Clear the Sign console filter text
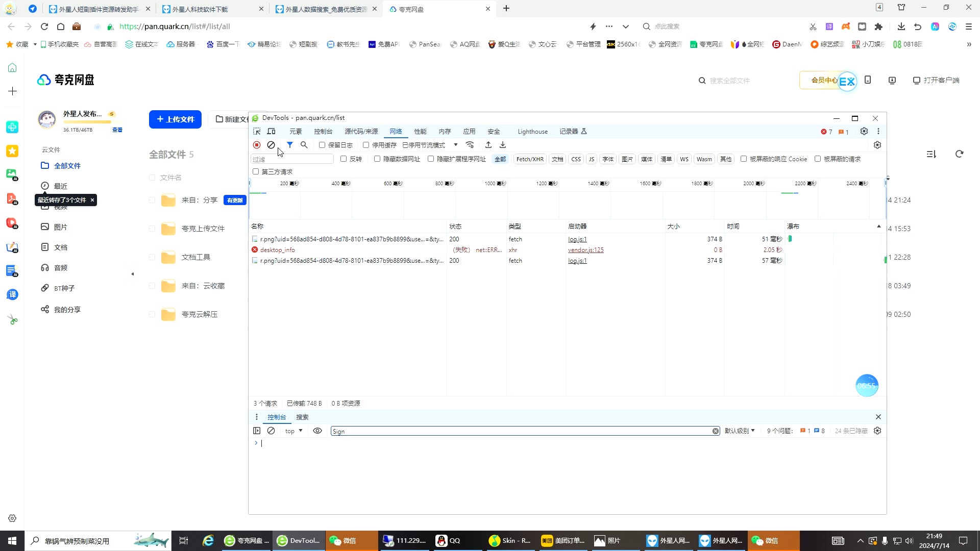Screen dimensions: 980x551 click(x=716, y=432)
